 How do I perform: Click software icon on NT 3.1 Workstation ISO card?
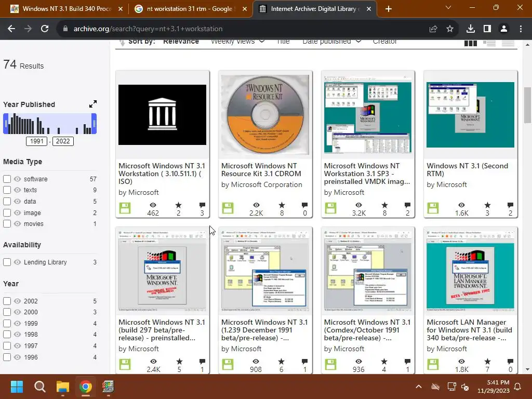(125, 208)
